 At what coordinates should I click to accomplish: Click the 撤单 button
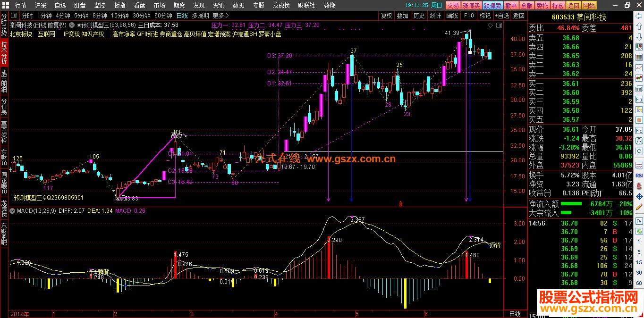tap(511, 5)
